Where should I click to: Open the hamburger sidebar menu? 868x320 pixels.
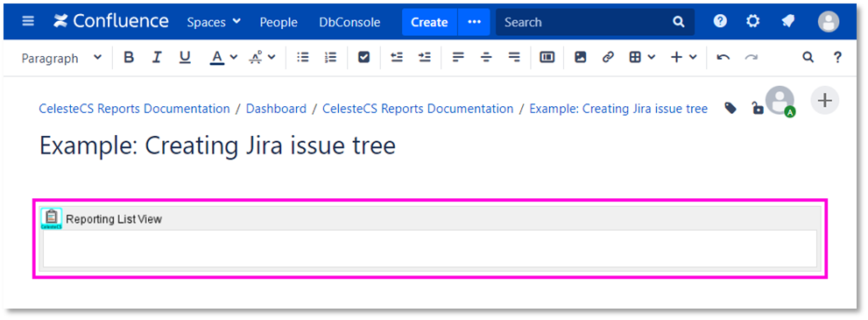point(28,22)
